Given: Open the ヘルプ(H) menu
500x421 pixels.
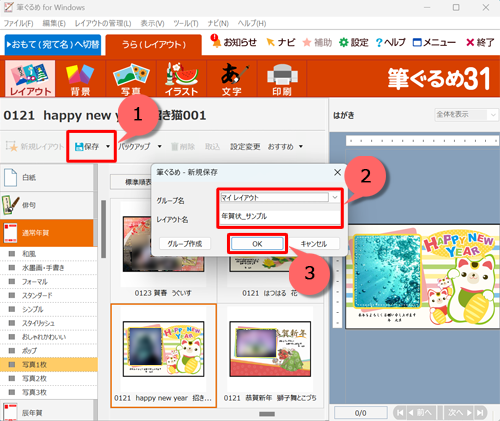Looking at the screenshot, I should point(252,23).
